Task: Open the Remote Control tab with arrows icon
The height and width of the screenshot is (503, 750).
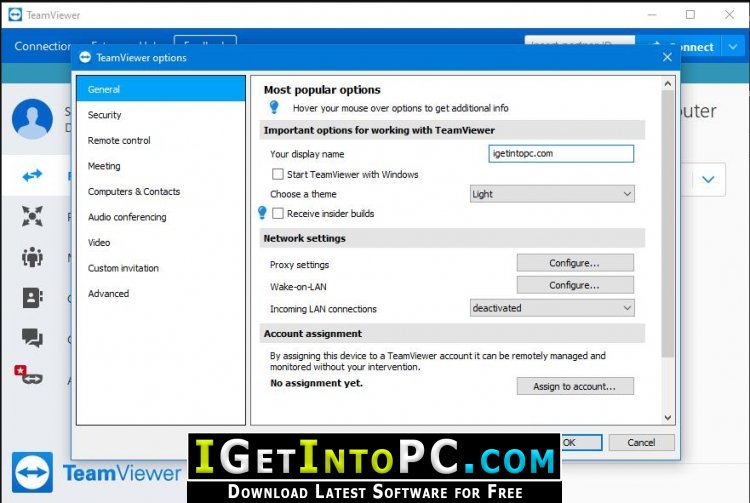Action: coord(32,175)
